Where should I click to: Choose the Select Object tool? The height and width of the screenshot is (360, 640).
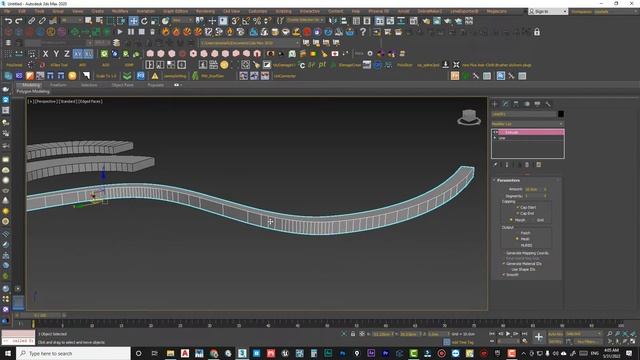89,20
